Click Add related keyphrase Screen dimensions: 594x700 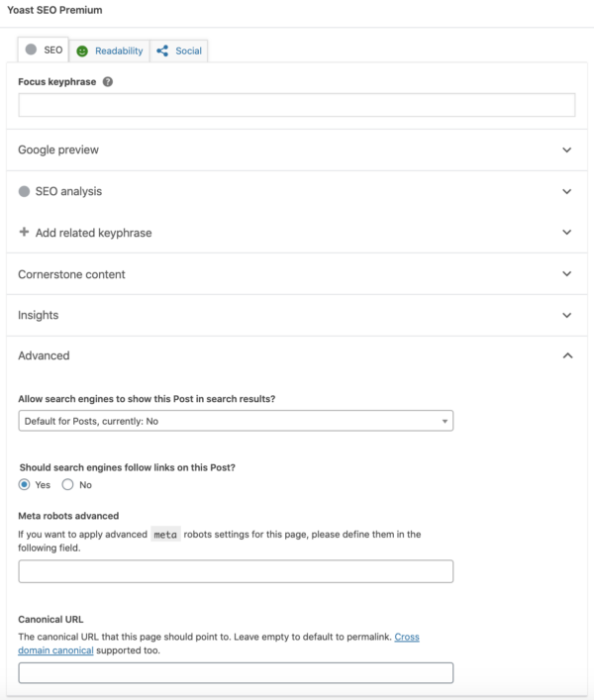pyautogui.click(x=94, y=233)
